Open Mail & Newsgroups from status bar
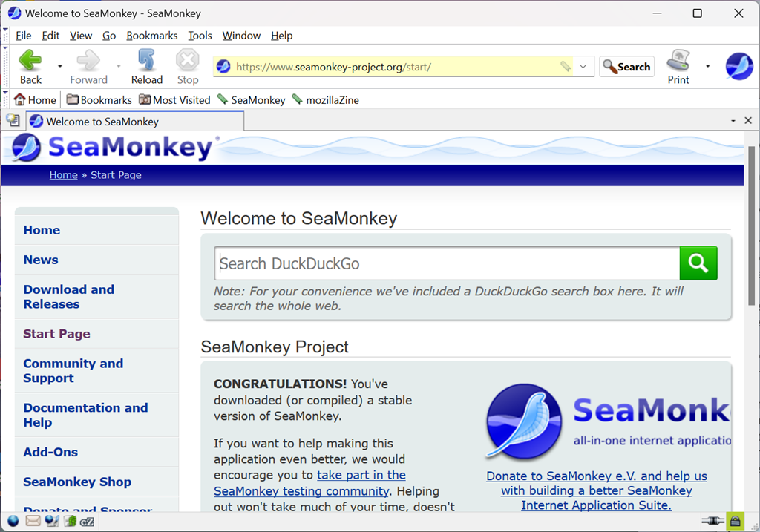 click(x=33, y=521)
